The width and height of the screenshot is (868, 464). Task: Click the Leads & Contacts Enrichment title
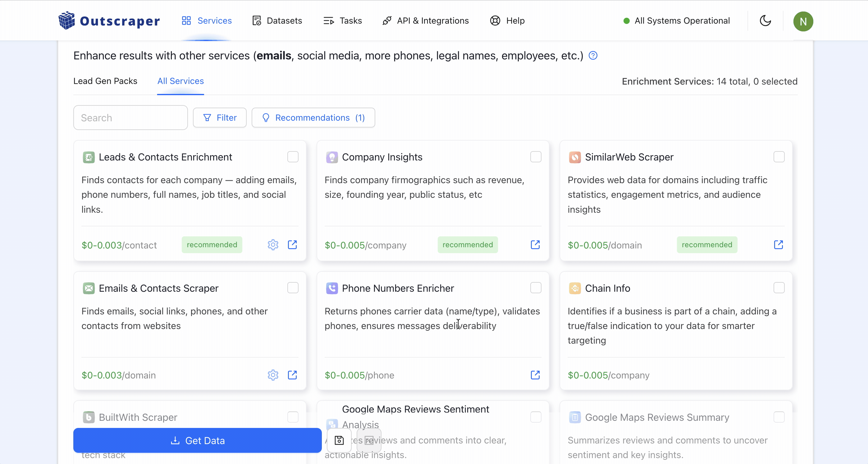[165, 157]
